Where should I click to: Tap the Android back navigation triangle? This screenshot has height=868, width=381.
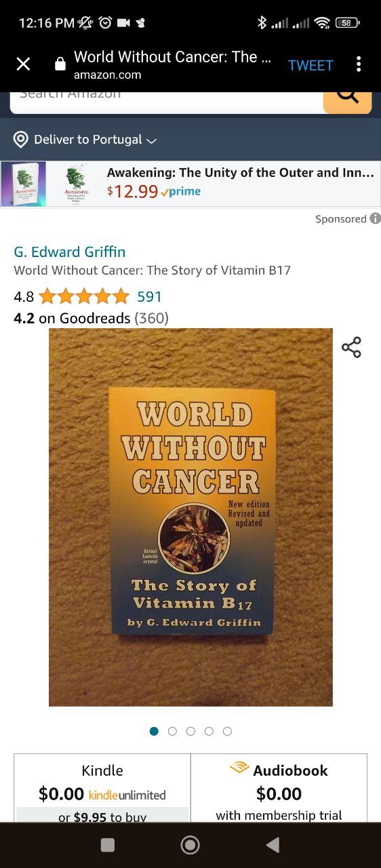point(273,844)
